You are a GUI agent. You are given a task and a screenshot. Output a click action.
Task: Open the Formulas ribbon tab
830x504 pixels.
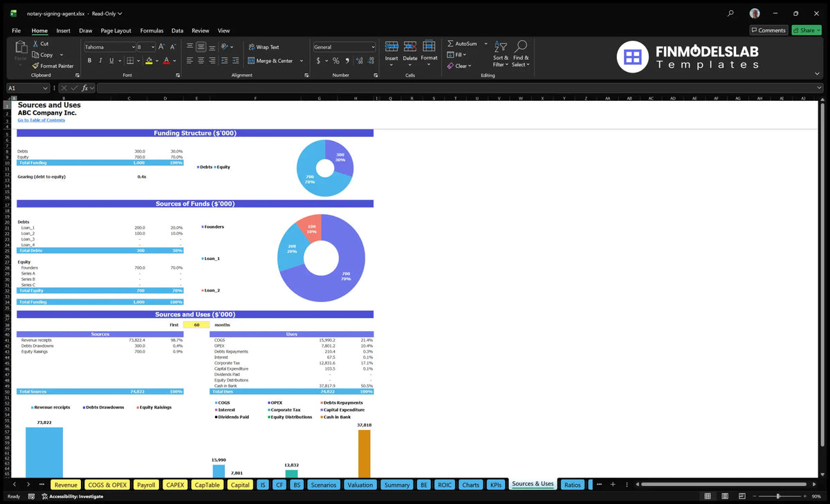pyautogui.click(x=151, y=30)
